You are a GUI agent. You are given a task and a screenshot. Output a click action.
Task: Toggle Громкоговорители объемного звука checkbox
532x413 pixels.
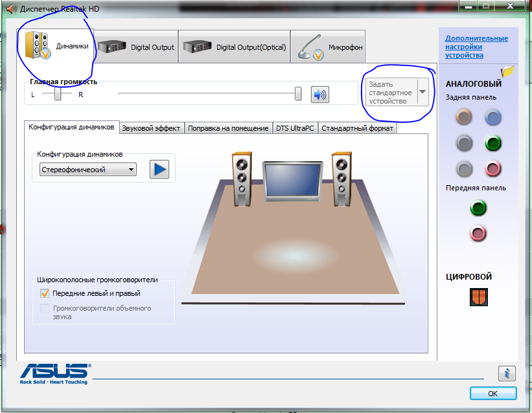click(x=45, y=308)
